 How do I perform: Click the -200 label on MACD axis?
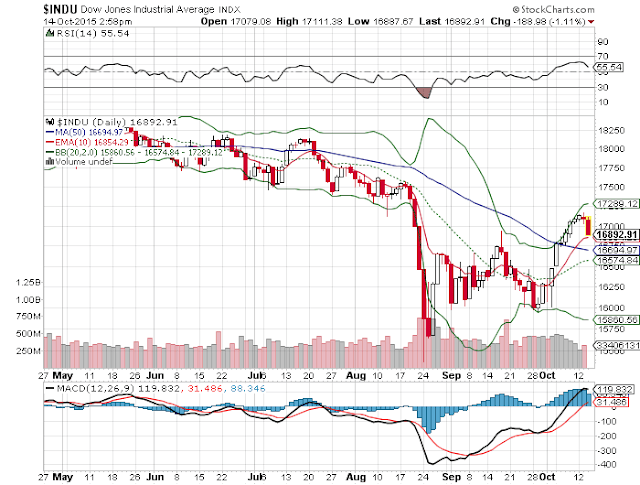pyautogui.click(x=607, y=436)
